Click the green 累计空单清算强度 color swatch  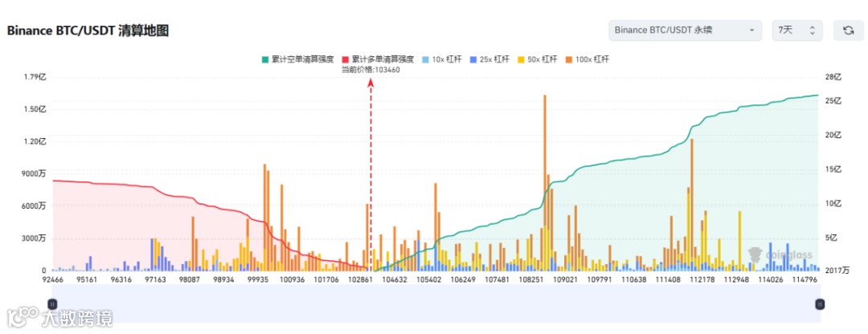(x=265, y=59)
